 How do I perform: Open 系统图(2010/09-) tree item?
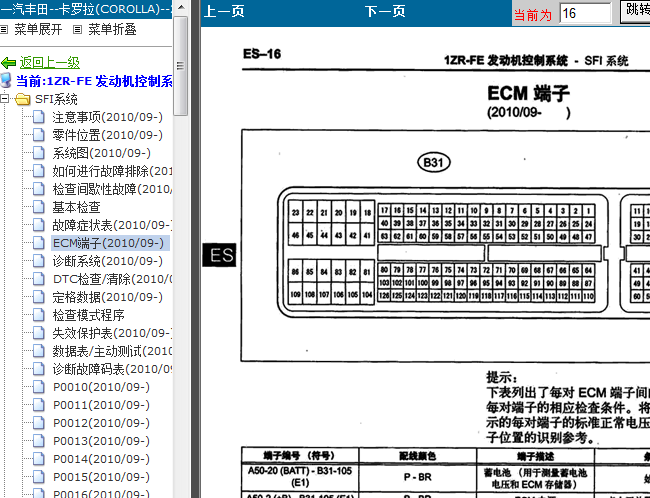coord(102,153)
